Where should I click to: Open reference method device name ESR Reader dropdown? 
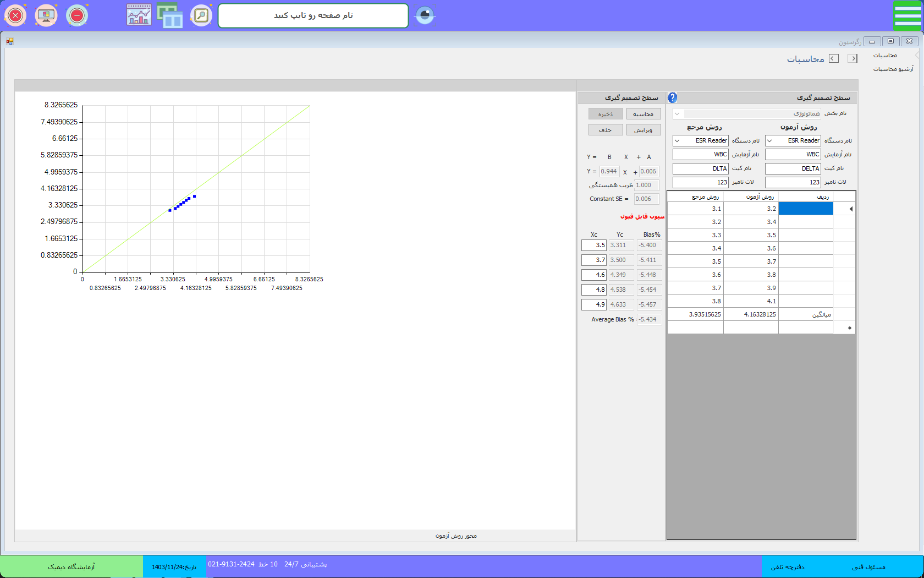678,141
